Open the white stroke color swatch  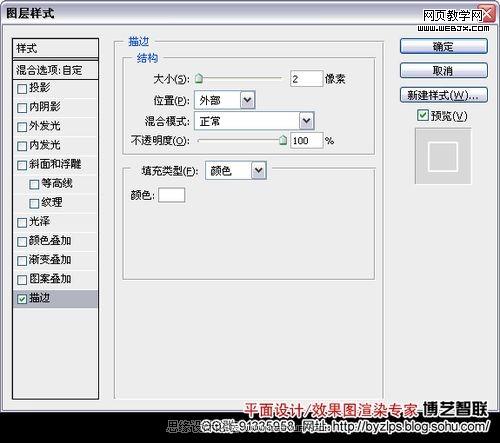coord(171,195)
